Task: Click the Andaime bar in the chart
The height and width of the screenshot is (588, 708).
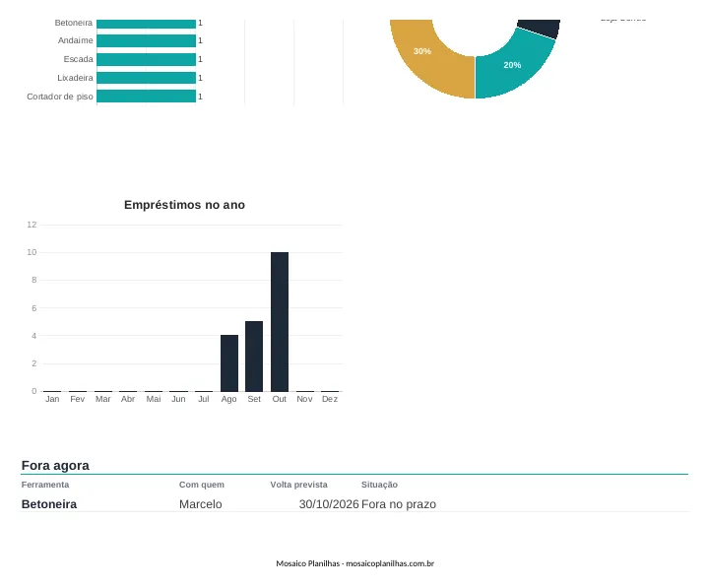Action: 147,40
